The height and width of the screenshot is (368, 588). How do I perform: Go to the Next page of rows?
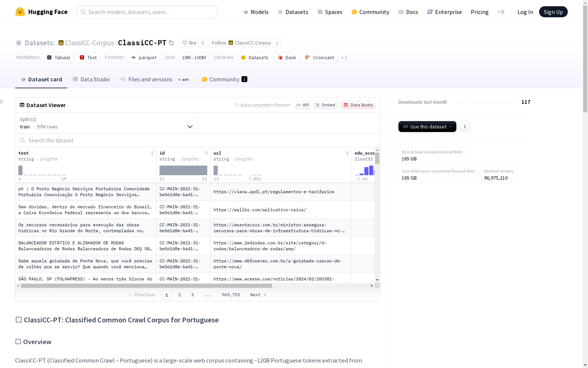[258, 295]
